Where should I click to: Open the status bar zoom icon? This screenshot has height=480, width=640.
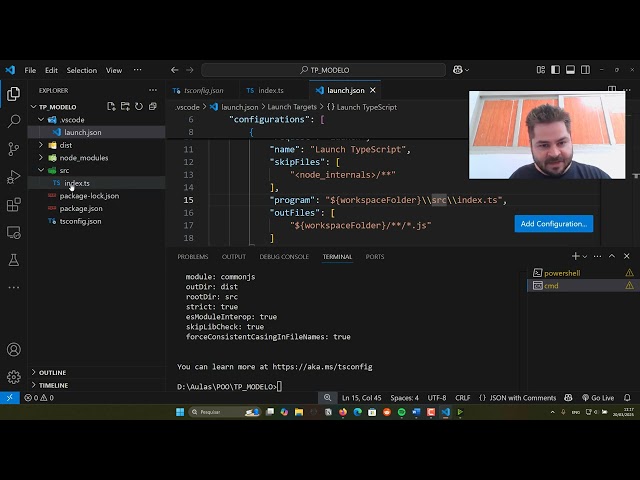(327, 398)
